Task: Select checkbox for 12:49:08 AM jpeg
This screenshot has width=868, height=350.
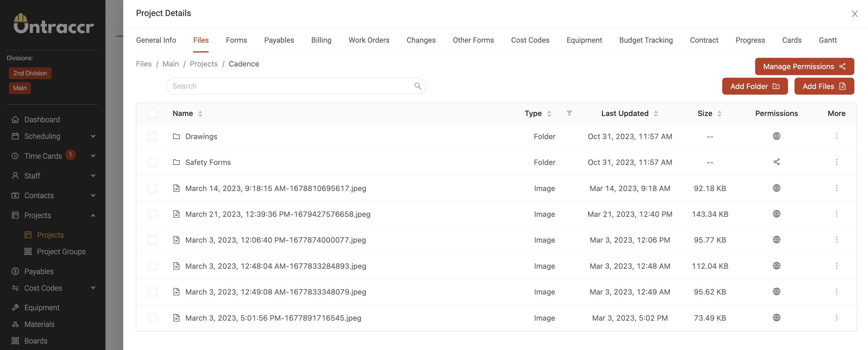Action: [x=152, y=292]
